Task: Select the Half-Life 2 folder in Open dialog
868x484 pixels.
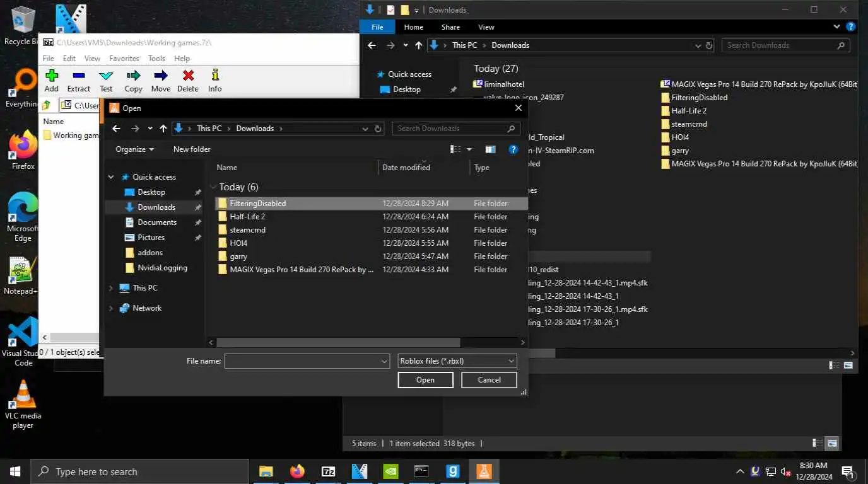Action: click(x=370, y=217)
